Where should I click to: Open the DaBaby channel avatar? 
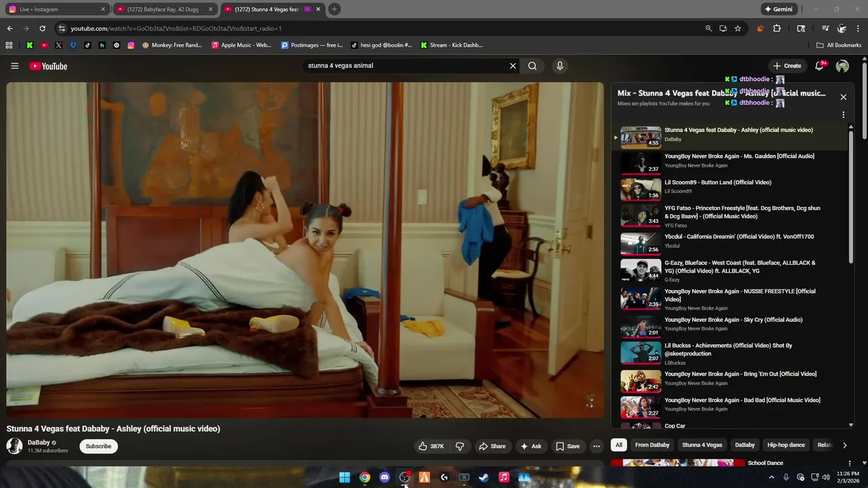pos(14,446)
